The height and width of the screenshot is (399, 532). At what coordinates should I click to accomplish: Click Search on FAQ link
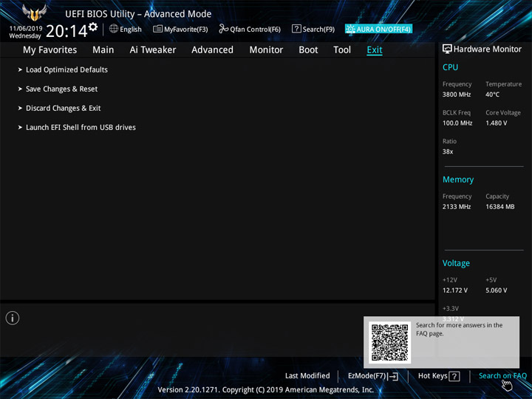pos(502,376)
